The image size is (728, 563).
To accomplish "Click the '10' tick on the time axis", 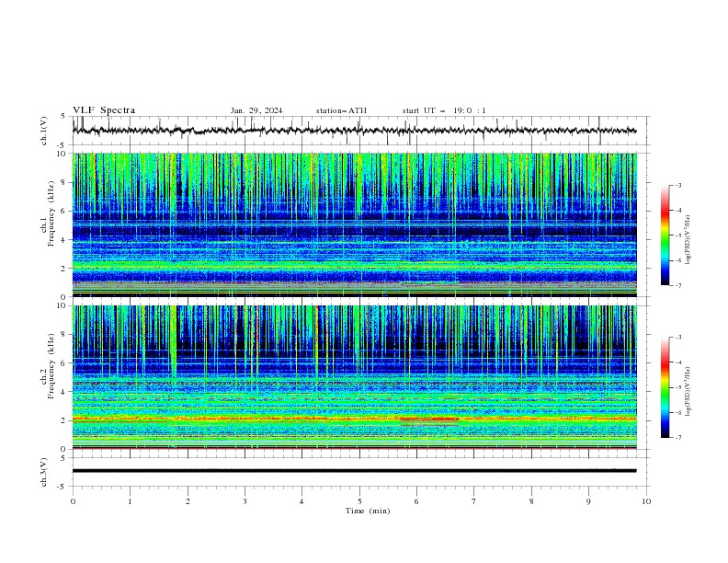I will pos(646,501).
